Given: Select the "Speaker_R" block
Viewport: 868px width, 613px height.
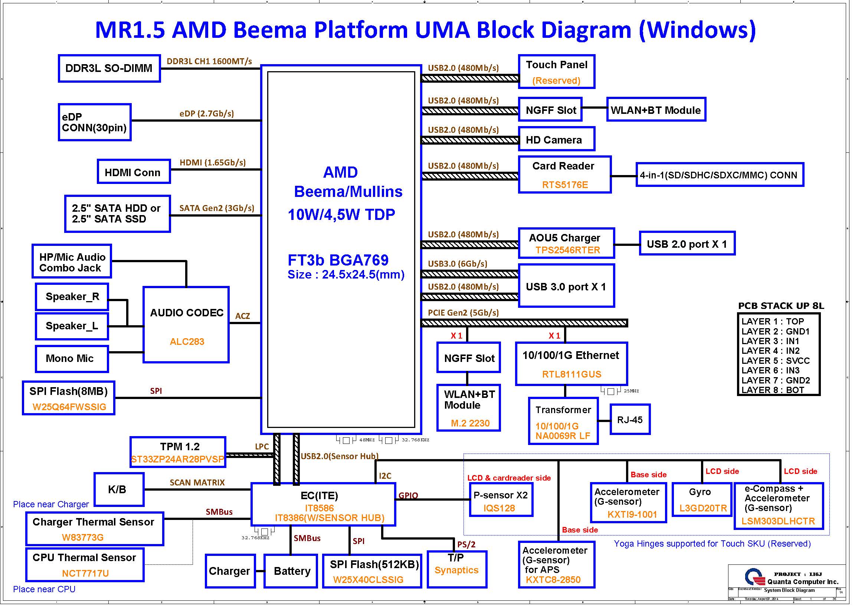Looking at the screenshot, I should pyautogui.click(x=72, y=297).
